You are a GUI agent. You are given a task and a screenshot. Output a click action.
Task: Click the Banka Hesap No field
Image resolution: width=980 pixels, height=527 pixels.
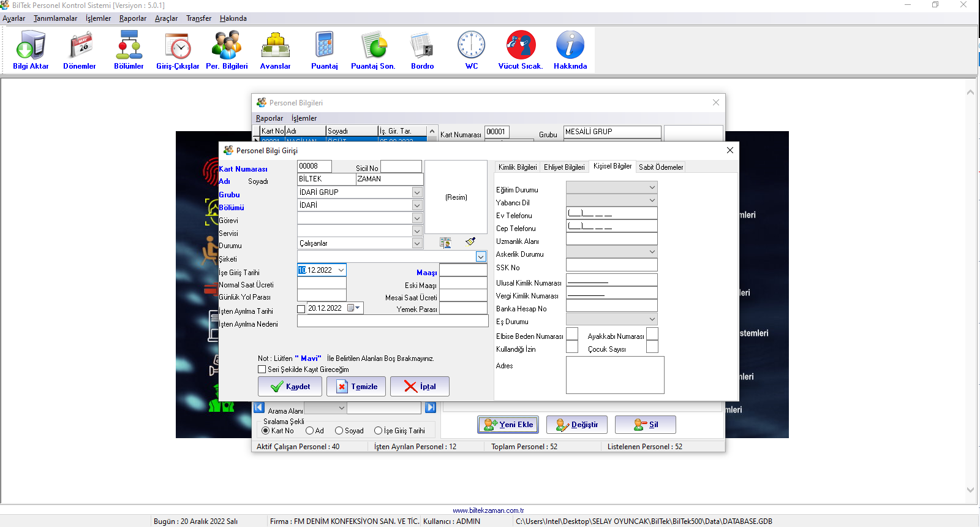611,306
